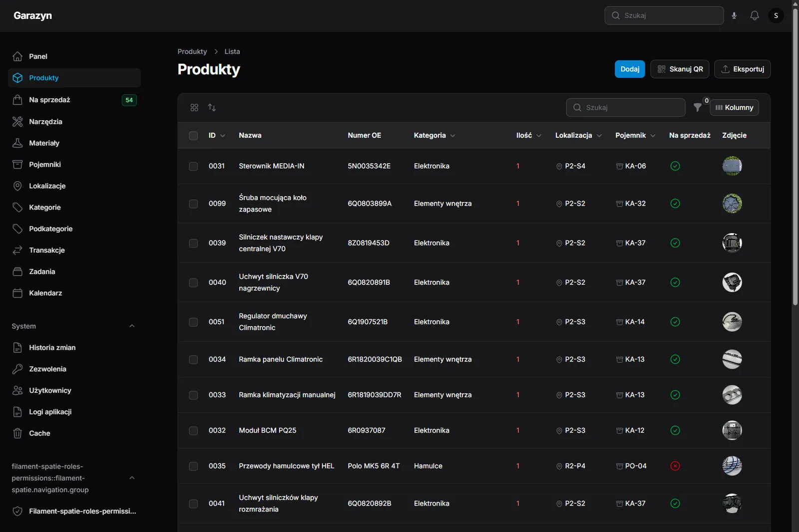The image size is (799, 532).
Task: Click the Transakcje arrows icon
Action: [x=17, y=251]
